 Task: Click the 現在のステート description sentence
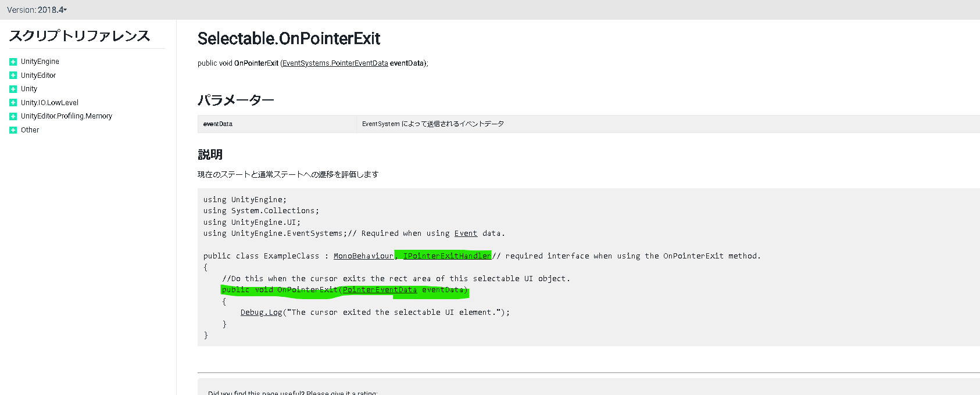[x=288, y=174]
